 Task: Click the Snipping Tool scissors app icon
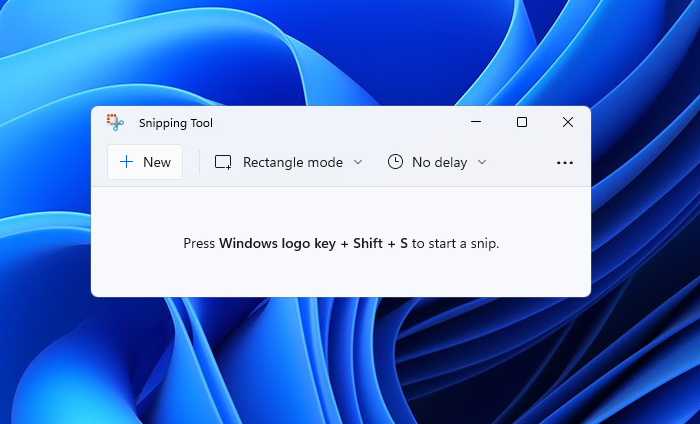pos(115,122)
